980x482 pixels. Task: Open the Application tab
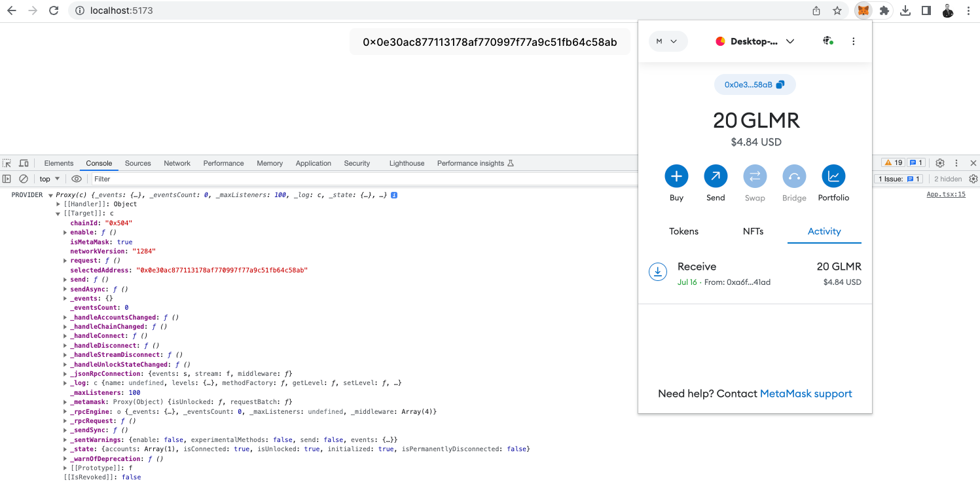tap(314, 163)
